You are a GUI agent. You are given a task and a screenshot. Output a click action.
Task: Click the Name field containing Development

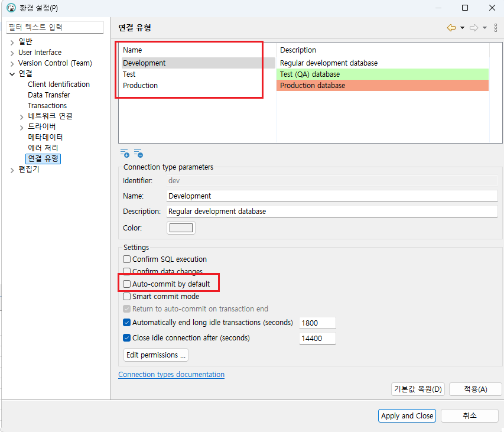332,196
